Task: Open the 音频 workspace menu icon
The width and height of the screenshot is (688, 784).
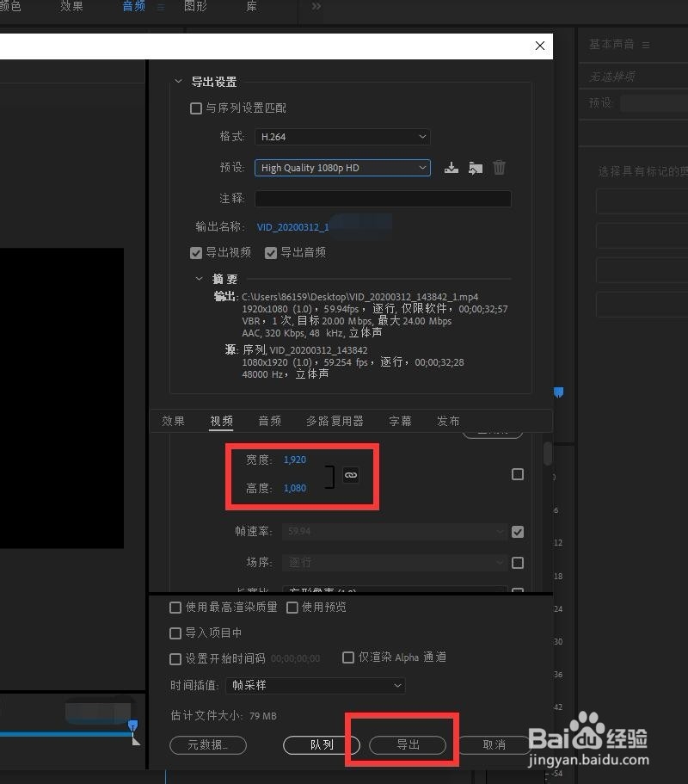Action: 161,7
